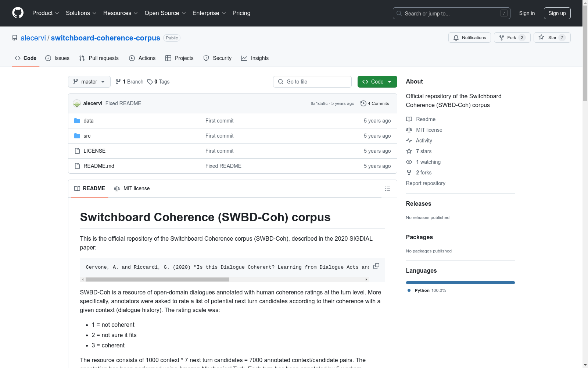
Task: Open the src folder icon
Action: pyautogui.click(x=77, y=136)
